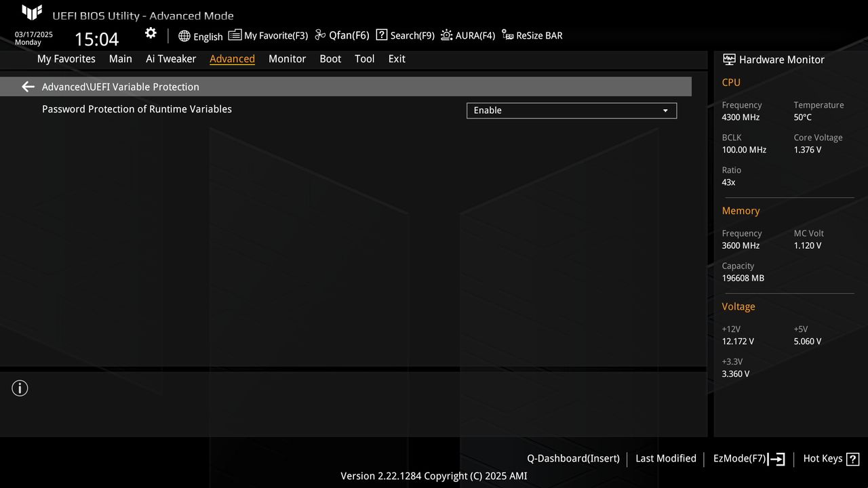Click the info icon in help area
The height and width of the screenshot is (488, 868).
pos(20,388)
